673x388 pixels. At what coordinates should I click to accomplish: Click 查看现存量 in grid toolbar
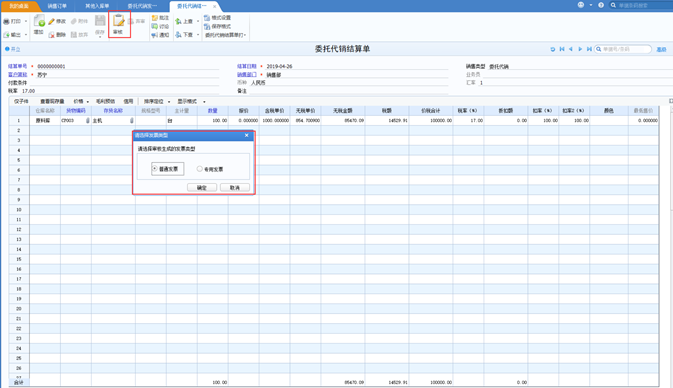(x=52, y=102)
